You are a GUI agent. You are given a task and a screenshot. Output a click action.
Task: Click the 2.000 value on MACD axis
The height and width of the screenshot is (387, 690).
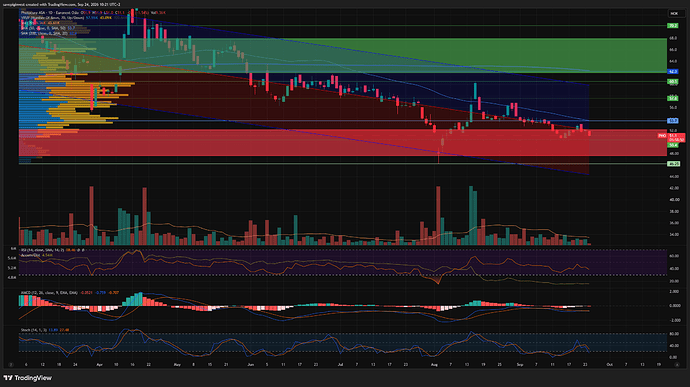(x=674, y=291)
